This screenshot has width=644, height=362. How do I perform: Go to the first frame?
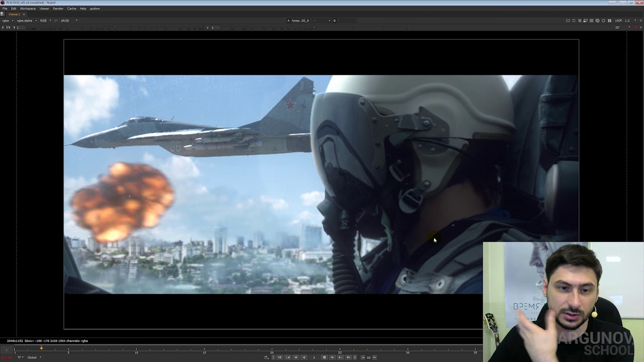280,357
